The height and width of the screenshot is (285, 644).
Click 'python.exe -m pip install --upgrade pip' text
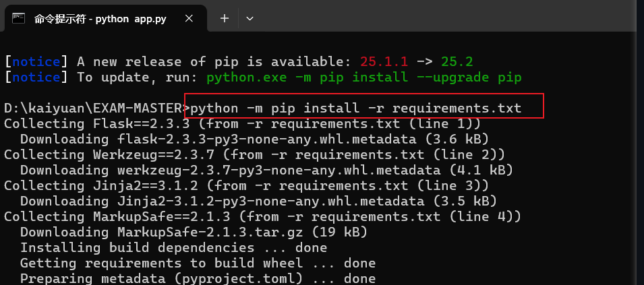point(364,77)
